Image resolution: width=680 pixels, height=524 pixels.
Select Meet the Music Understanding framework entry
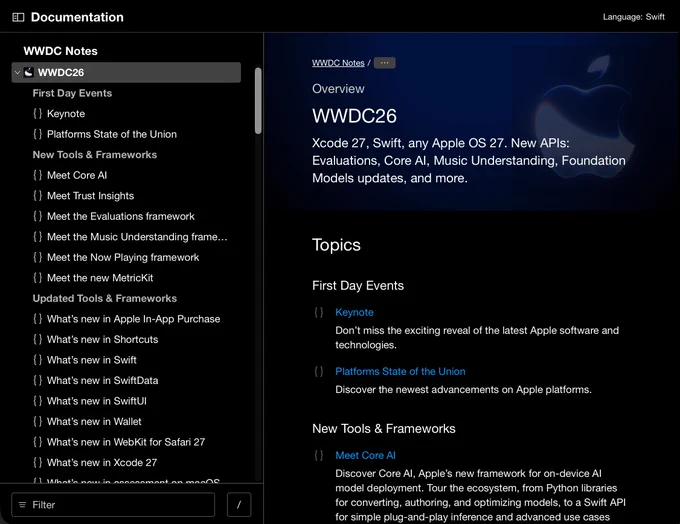click(137, 237)
